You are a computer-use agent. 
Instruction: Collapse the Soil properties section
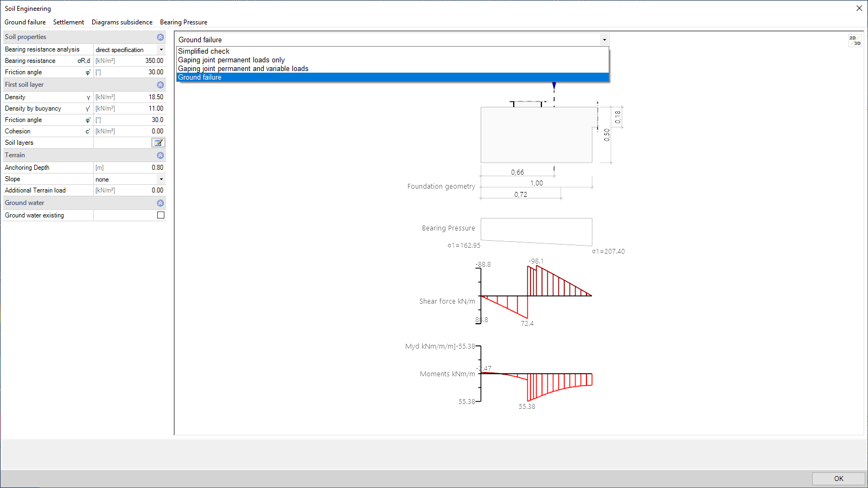[160, 37]
